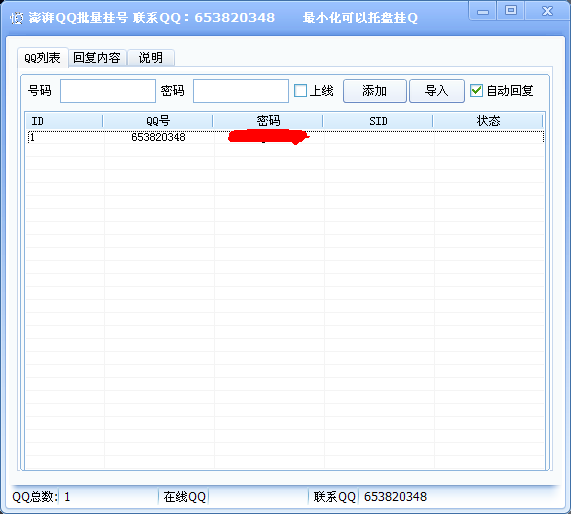Enable the 上线 checkbox

coord(300,91)
